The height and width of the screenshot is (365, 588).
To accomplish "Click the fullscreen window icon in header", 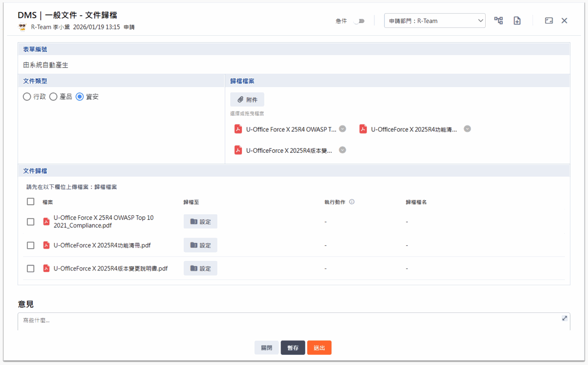I will point(549,21).
